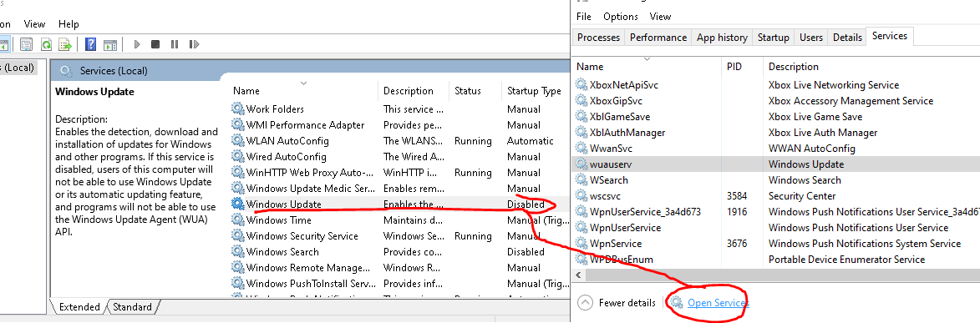Select the WpnUserService_3a4d673 row

click(x=776, y=212)
